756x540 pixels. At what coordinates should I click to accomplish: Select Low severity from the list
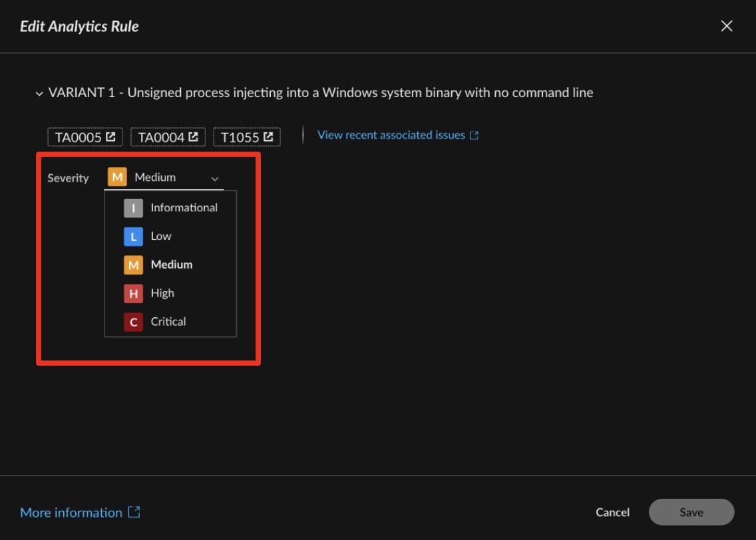coord(160,236)
